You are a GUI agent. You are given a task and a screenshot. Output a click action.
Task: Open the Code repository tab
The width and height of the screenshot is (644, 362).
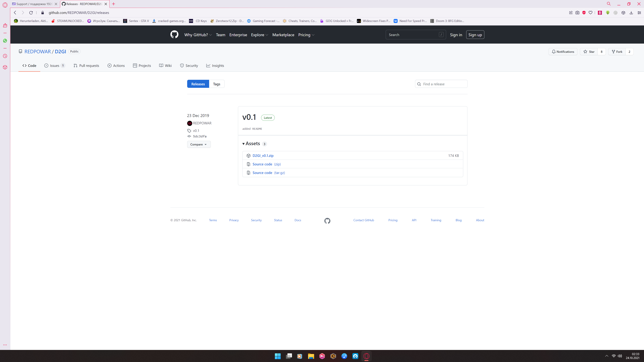(29, 66)
